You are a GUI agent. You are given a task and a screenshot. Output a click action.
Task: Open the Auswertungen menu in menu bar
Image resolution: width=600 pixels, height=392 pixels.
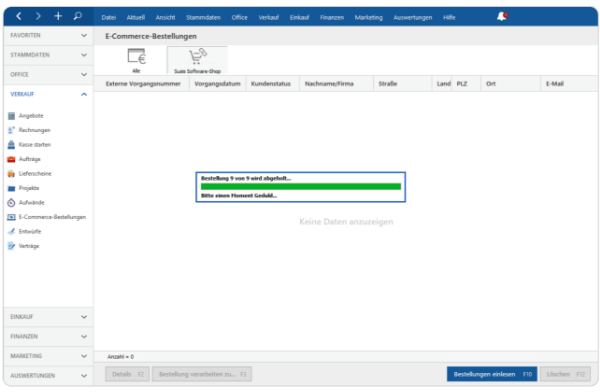412,17
